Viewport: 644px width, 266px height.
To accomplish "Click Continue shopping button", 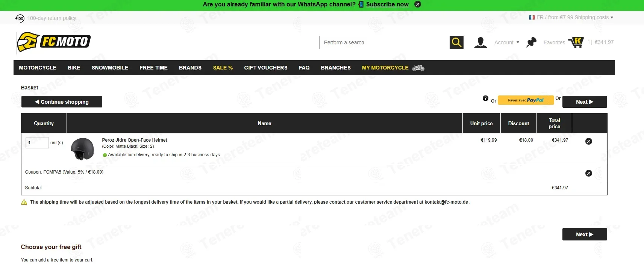I will pos(62,102).
